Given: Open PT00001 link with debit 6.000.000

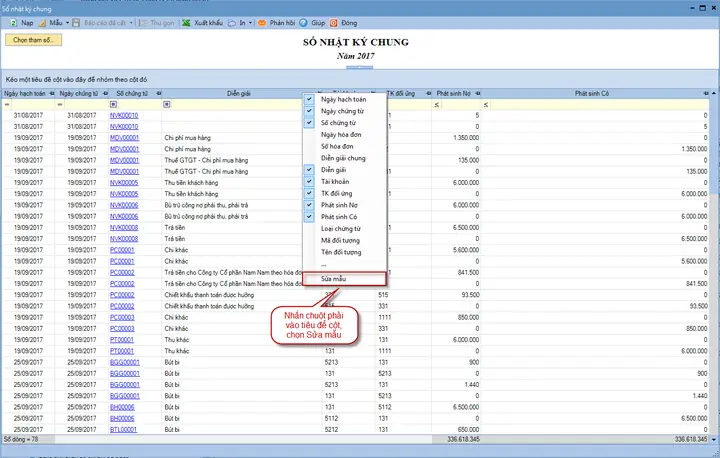Looking at the screenshot, I should 122,340.
